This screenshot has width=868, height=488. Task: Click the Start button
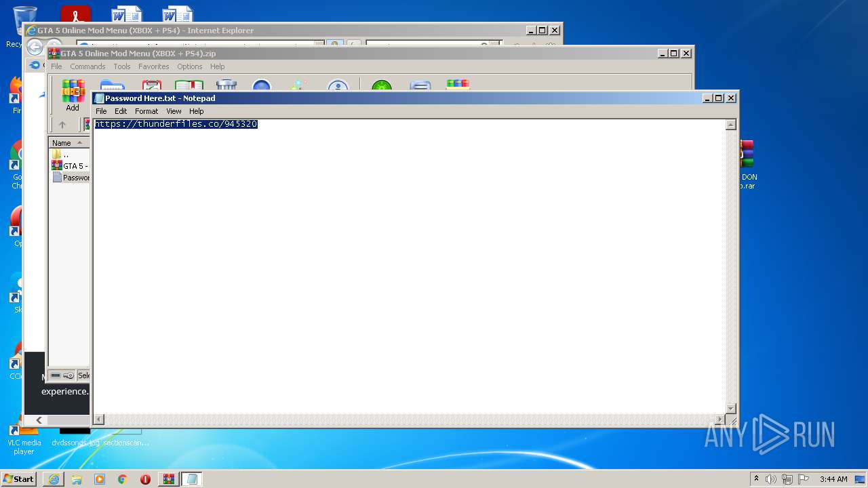(19, 479)
